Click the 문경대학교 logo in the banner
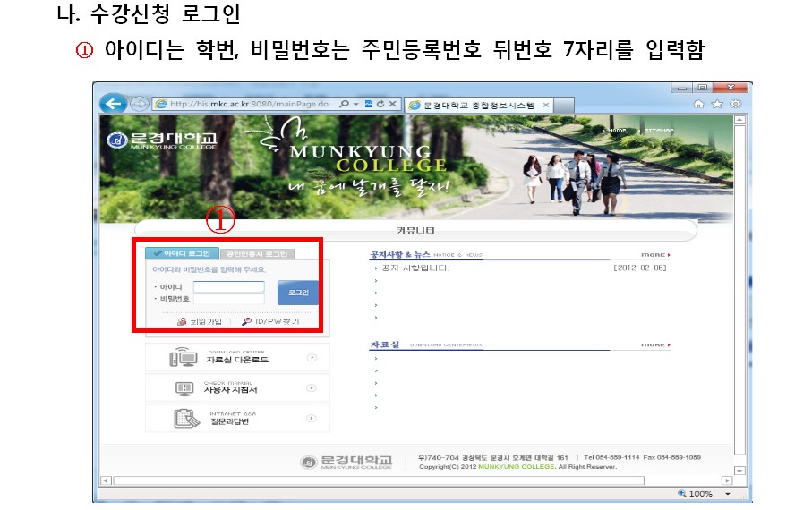 tap(161, 140)
